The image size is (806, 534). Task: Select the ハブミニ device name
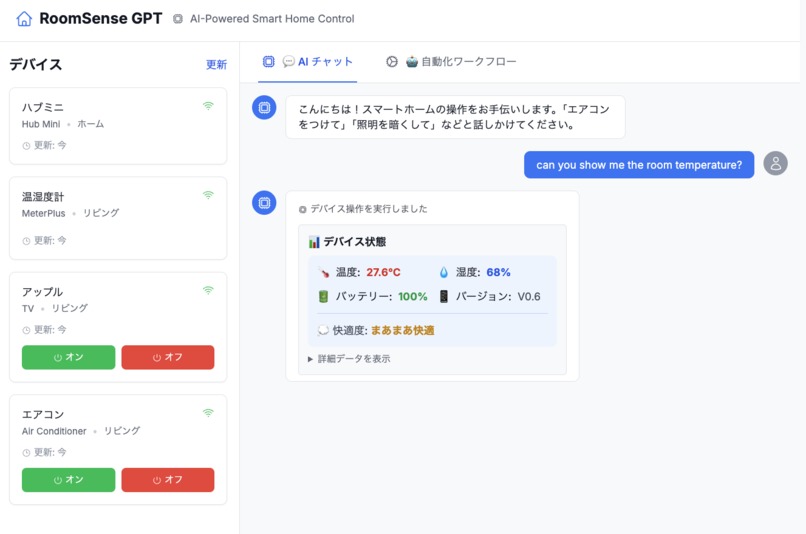pyautogui.click(x=43, y=107)
